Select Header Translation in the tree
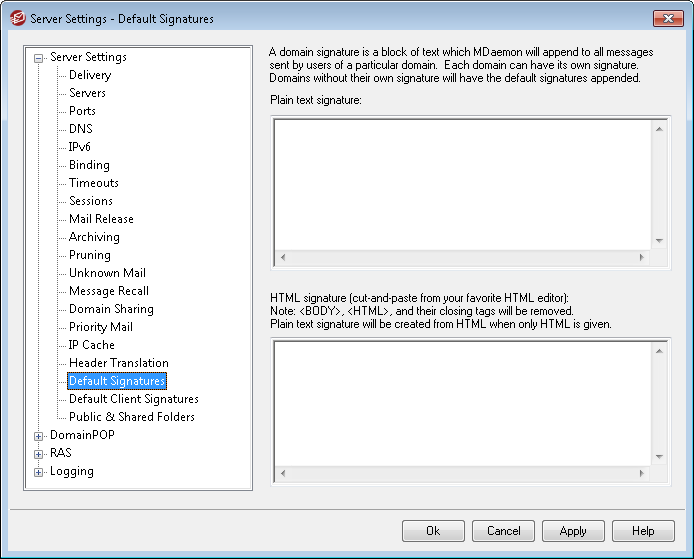694x559 pixels. (x=118, y=363)
